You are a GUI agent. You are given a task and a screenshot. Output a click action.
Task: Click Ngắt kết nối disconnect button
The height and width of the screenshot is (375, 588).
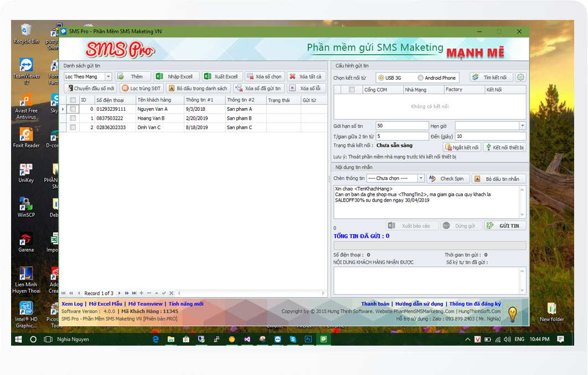click(462, 147)
